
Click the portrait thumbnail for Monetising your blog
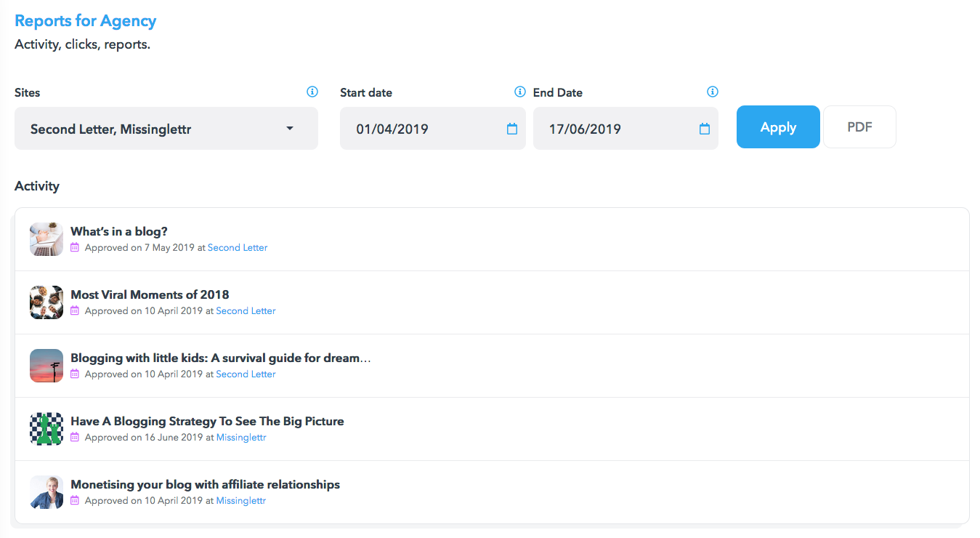tap(46, 492)
